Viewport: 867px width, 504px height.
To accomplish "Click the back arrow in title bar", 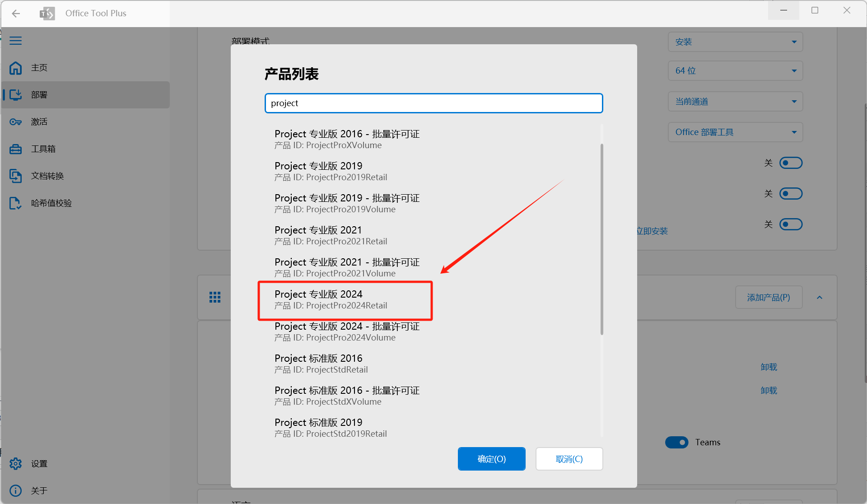I will (x=16, y=14).
